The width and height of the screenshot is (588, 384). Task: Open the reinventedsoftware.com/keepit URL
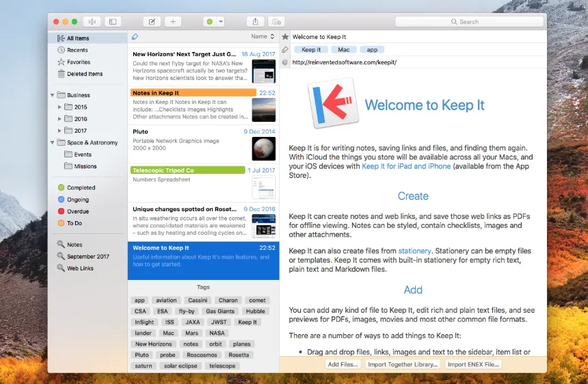pyautogui.click(x=344, y=62)
